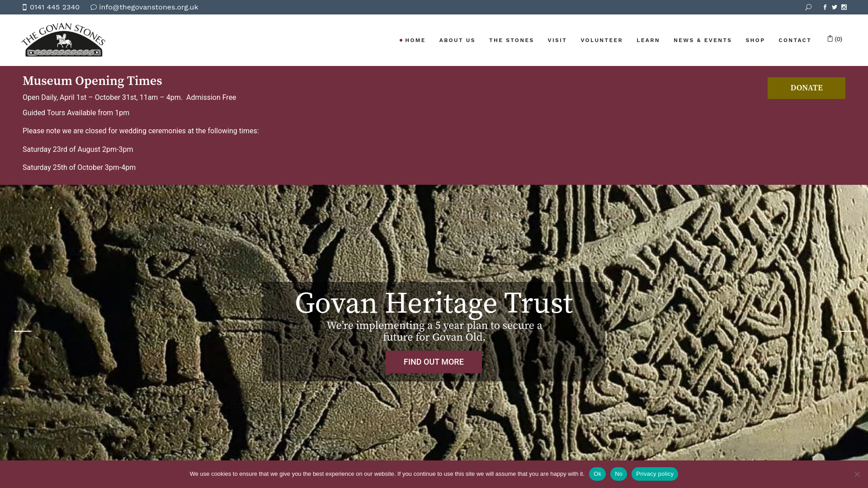
Task: Click the 'Open Daily, April 1st' opening hours line
Action: pyautogui.click(x=129, y=98)
